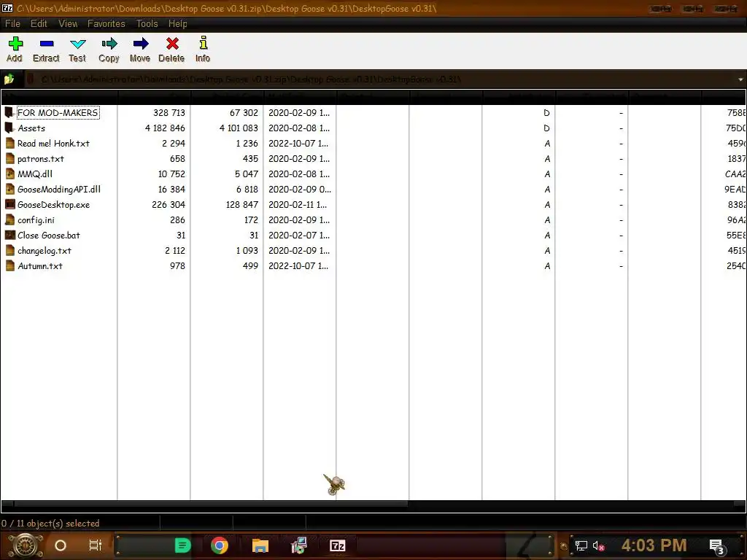Select Close Goose.bat file icon
This screenshot has height=560, width=747.
pyautogui.click(x=10, y=235)
